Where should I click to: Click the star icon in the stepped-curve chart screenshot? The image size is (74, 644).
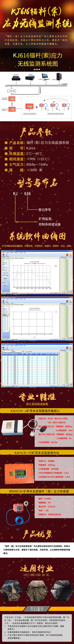71,255
